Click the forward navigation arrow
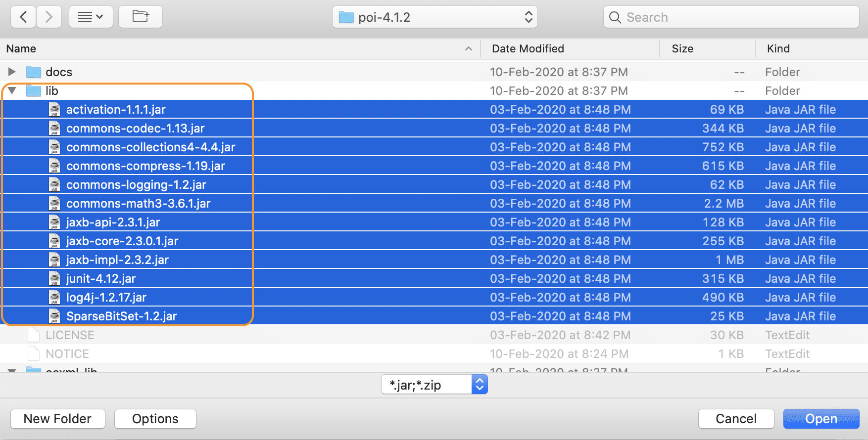The image size is (868, 440). (48, 17)
